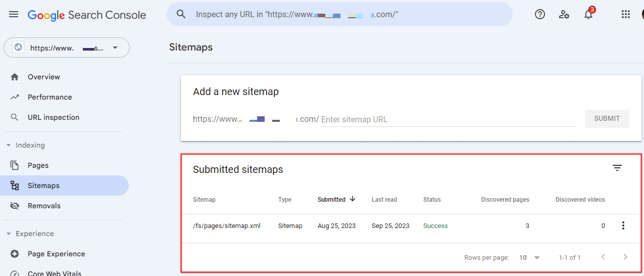The image size is (644, 276).
Task: Collapse the Indexing section
Action: pos(9,145)
